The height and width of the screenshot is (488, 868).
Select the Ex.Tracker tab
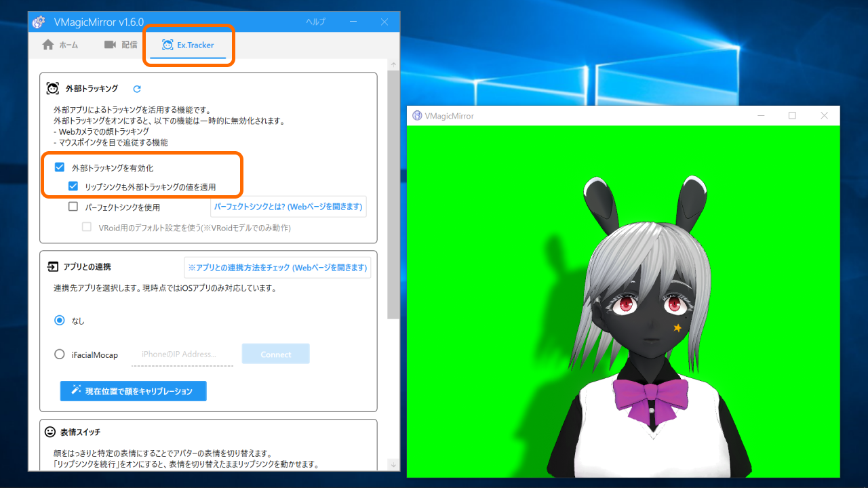click(188, 45)
